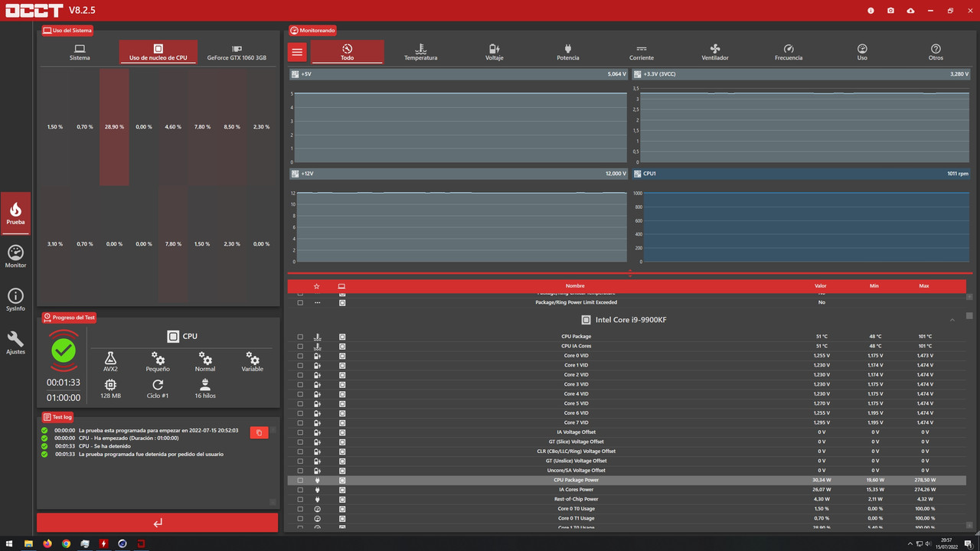Click the cloud download icon in title bar

coord(910,11)
